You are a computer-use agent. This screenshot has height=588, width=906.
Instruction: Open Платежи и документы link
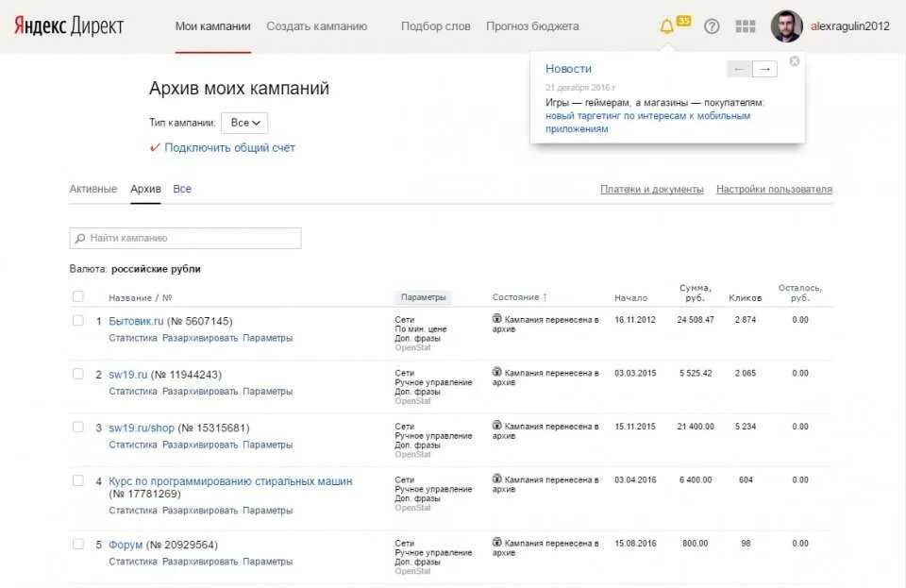652,190
